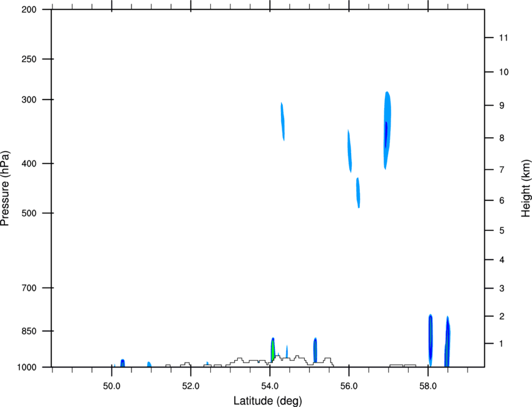The height and width of the screenshot is (407, 532).
Task: Click the 'Height (km)' axis title
Action: coord(526,188)
